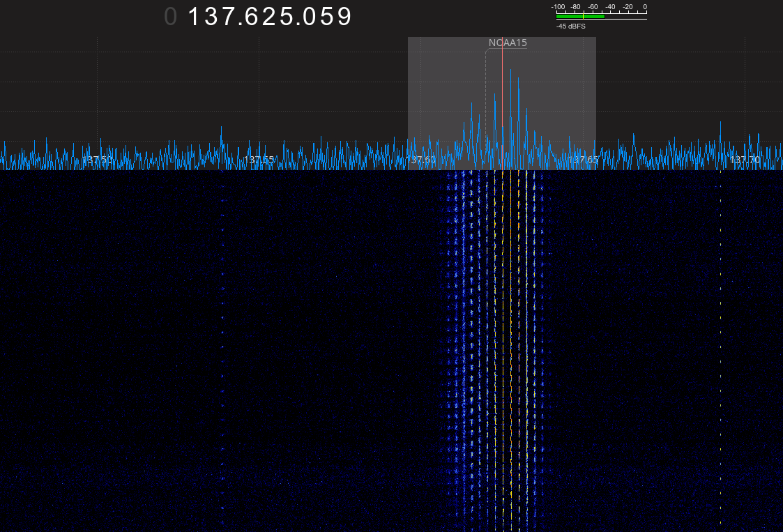Tune to the 137.50 frequency axis label
This screenshot has width=783, height=532.
coord(98,160)
